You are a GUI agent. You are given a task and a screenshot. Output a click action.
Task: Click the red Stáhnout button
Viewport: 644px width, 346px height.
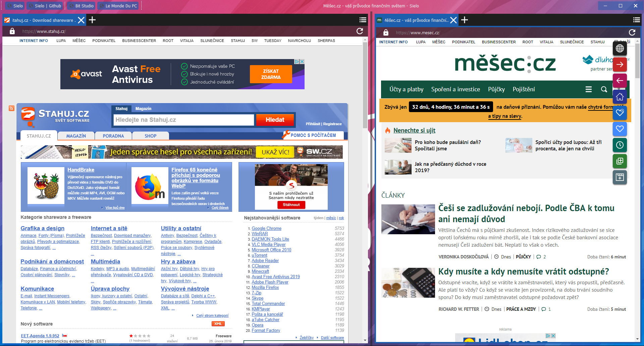pyautogui.click(x=291, y=205)
